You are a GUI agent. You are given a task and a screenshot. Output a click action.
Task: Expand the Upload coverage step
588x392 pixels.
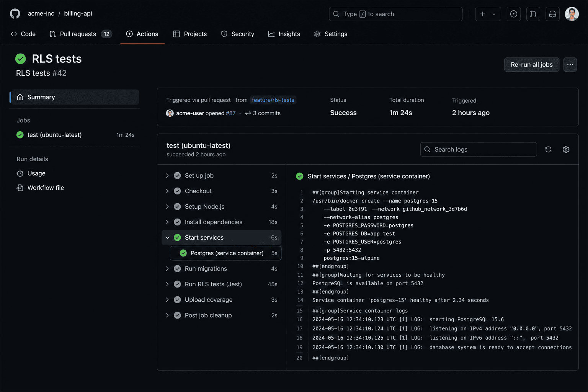click(167, 300)
